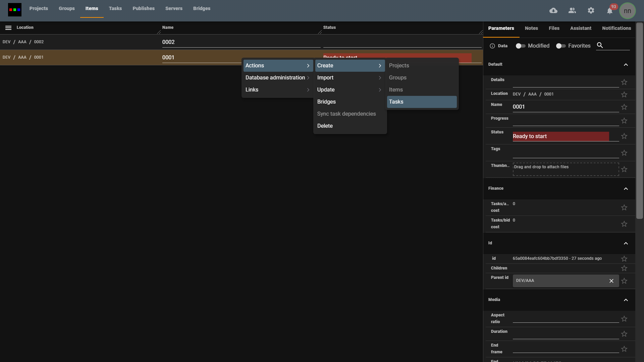Screen dimensions: 644x362
Task: Click the search icon in Parameters panel
Action: coord(600,45)
